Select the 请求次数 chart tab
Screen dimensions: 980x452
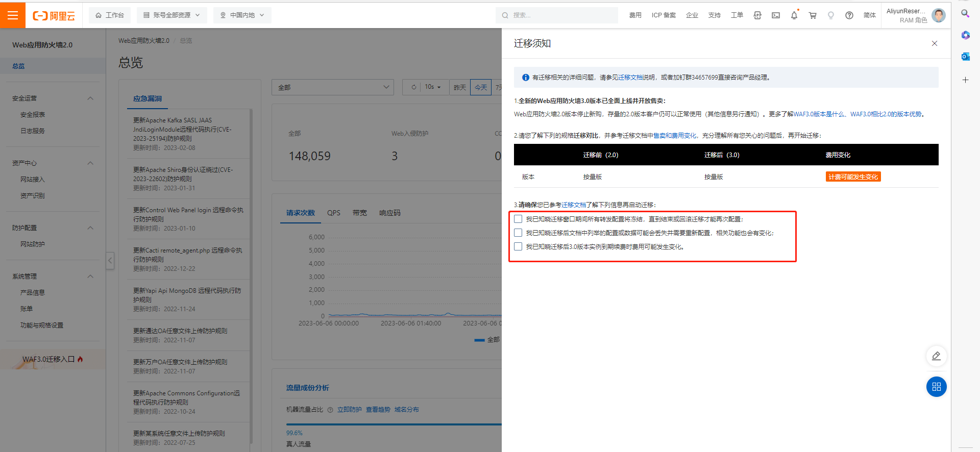[x=301, y=213]
